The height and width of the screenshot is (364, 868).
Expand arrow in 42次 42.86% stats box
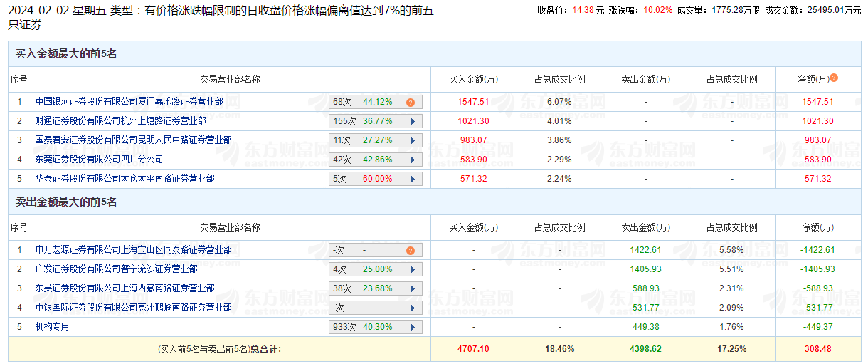[x=412, y=160]
